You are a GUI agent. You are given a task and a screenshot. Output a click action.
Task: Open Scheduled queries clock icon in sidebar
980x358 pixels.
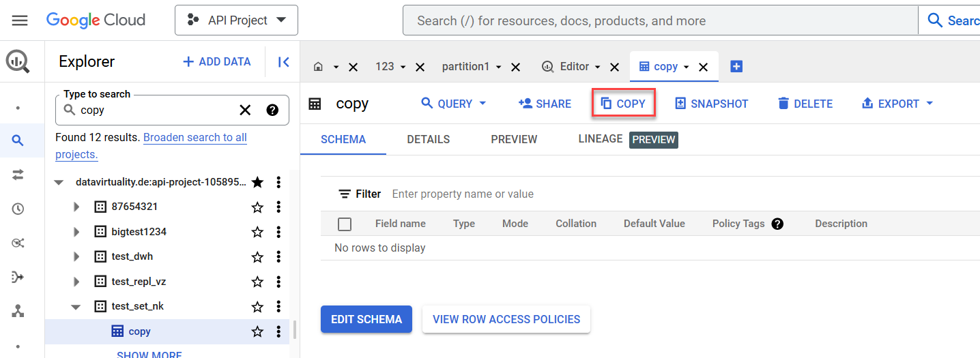pos(18,209)
